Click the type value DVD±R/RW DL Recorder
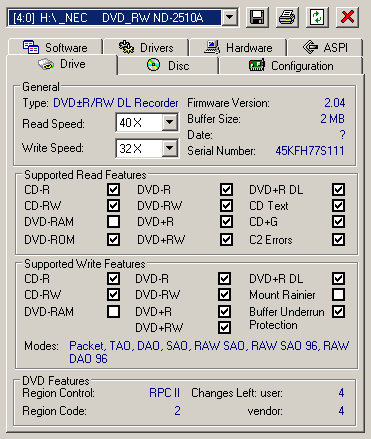The width and height of the screenshot is (371, 439). 116,103
